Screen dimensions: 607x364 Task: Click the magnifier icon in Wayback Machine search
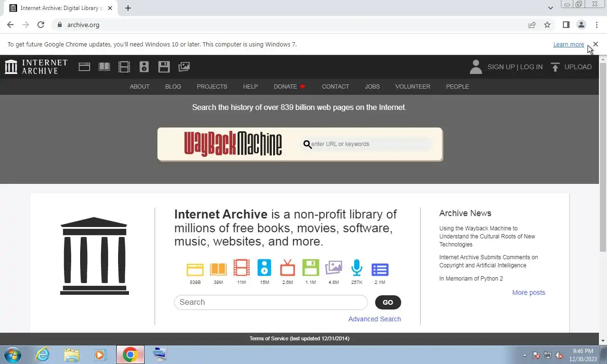[x=307, y=145]
